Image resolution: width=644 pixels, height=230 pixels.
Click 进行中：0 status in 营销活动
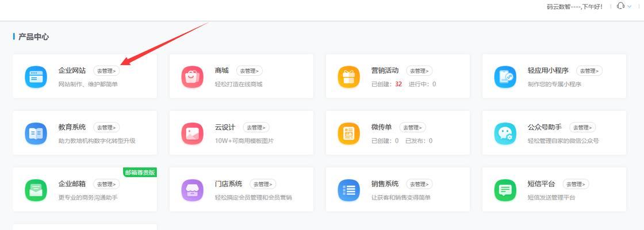pos(423,84)
